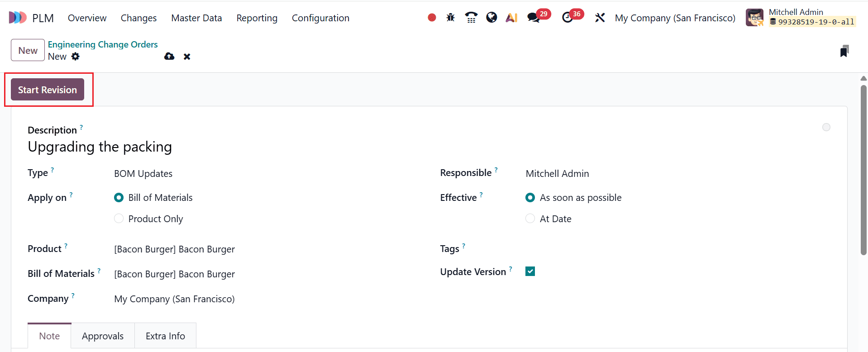
Task: Open the bug debug tools icon
Action: pos(450,18)
